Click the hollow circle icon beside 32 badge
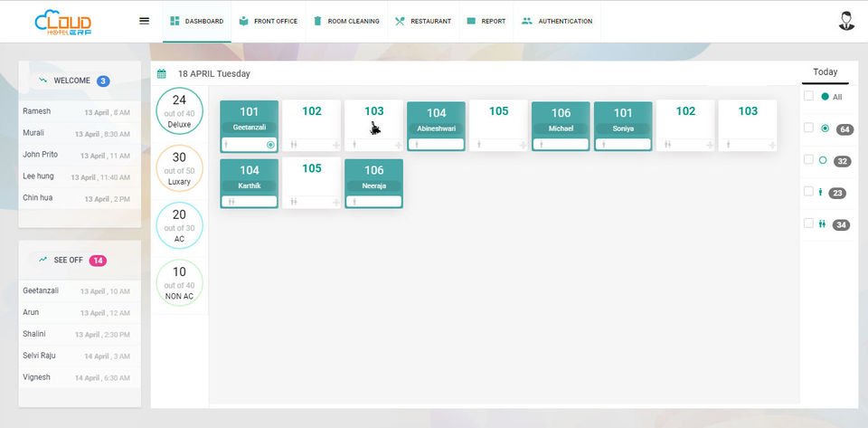The width and height of the screenshot is (868, 428). [x=823, y=160]
